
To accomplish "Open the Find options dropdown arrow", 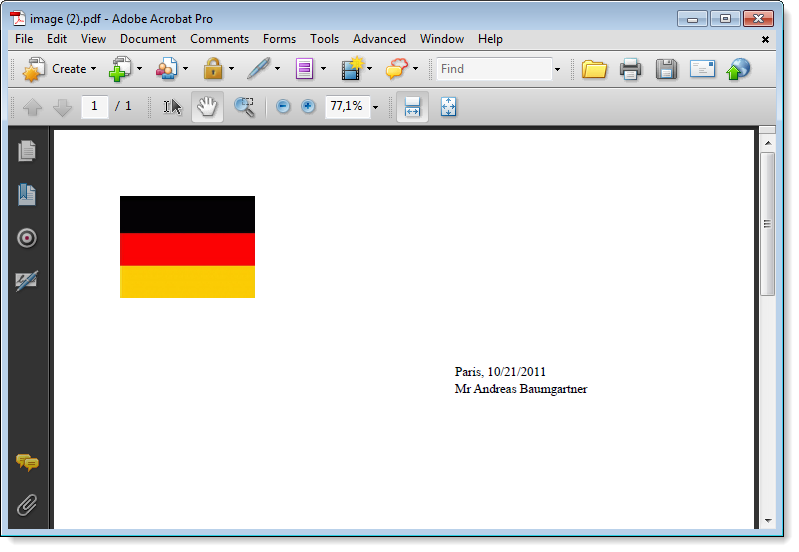I will (557, 69).
